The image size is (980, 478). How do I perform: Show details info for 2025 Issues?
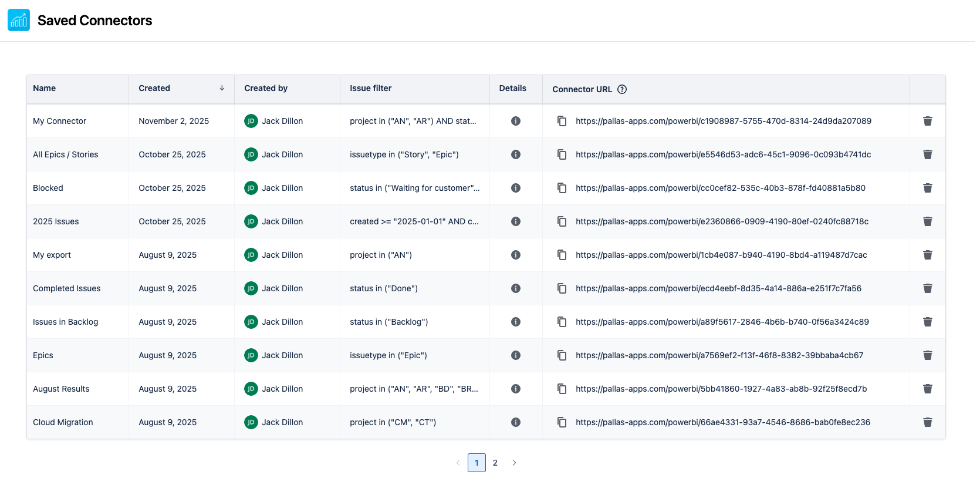click(516, 221)
